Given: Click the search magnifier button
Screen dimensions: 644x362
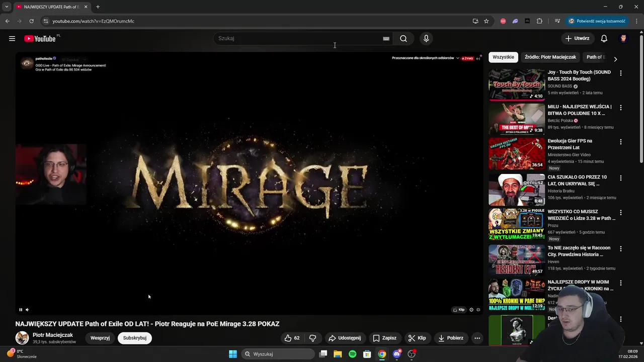Looking at the screenshot, I should 404,39.
